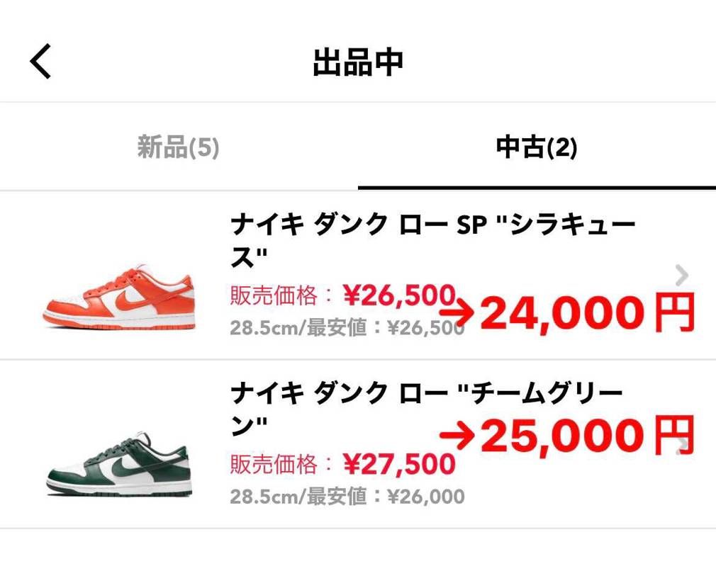Click the red arrow before 25,000円
Image resolution: width=716 pixels, height=588 pixels.
pyautogui.click(x=457, y=436)
